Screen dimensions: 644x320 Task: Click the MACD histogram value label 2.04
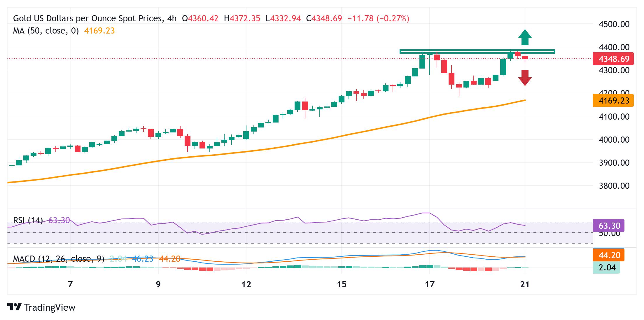606,267
